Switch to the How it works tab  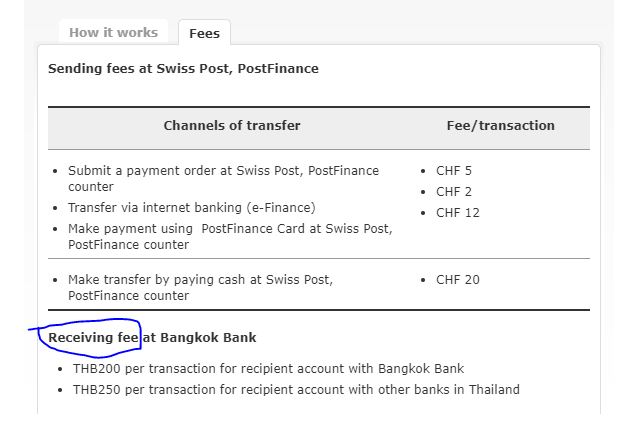(113, 33)
